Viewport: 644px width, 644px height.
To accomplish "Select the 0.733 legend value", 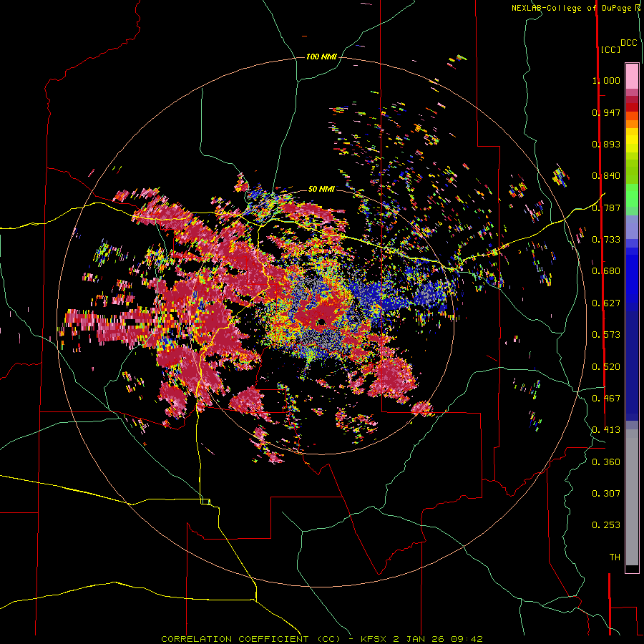I will [x=606, y=240].
